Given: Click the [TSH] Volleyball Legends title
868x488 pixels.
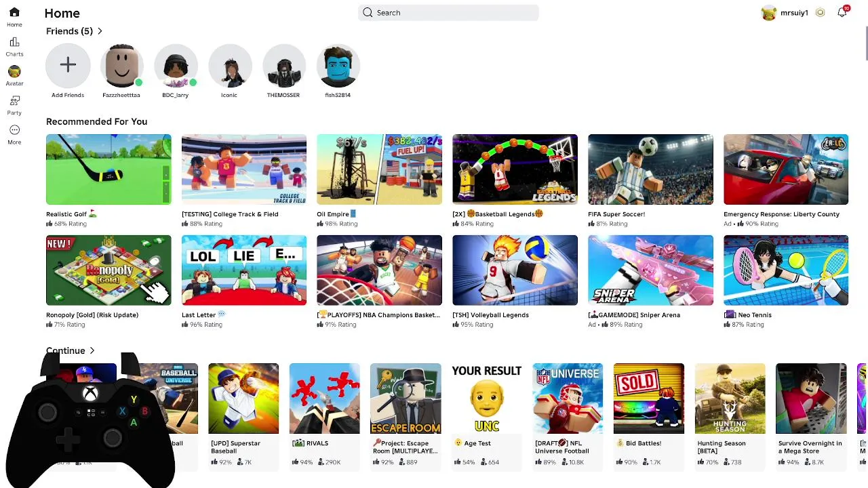Looking at the screenshot, I should point(490,315).
